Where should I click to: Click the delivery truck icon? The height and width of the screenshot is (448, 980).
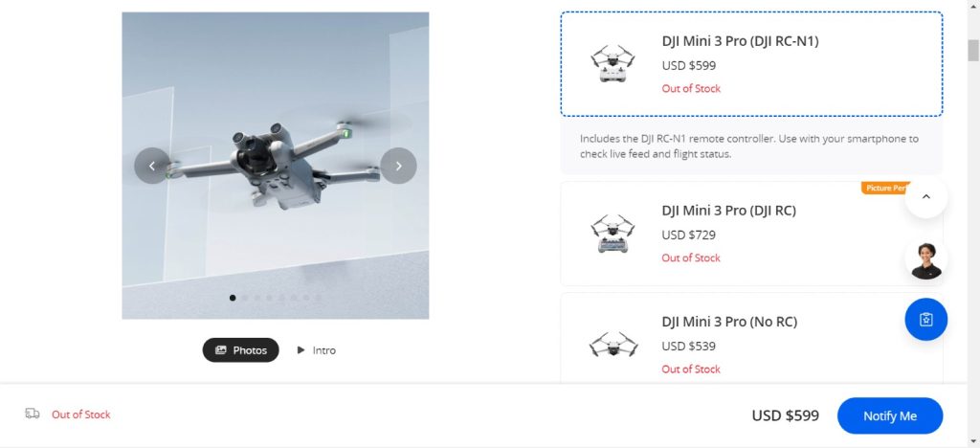click(x=33, y=414)
